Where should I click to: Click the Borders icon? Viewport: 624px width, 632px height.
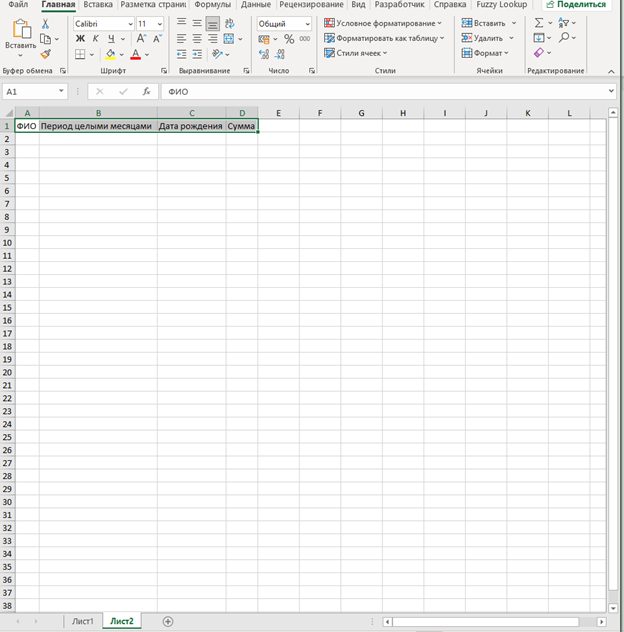click(x=80, y=54)
